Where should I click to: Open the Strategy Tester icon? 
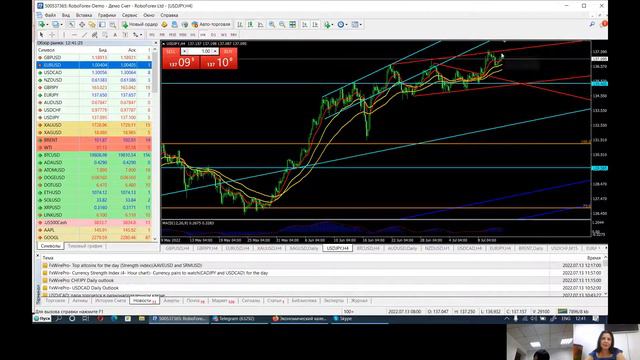pos(113,24)
